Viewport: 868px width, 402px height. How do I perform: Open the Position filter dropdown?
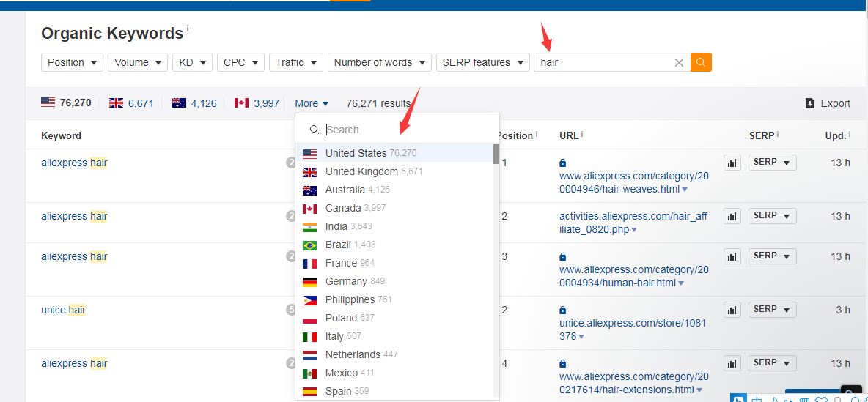coord(72,62)
